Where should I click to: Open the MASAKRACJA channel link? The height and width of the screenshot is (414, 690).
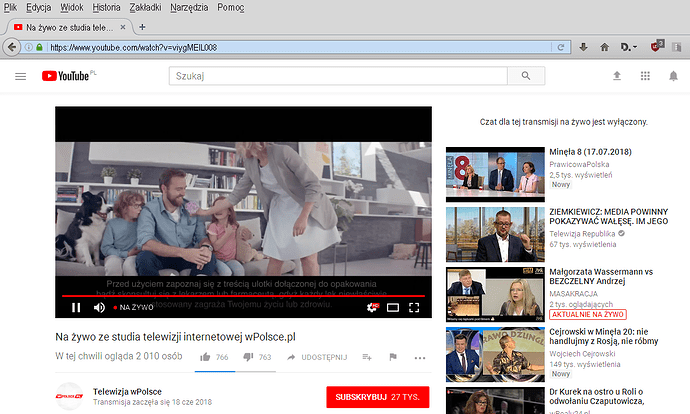tap(573, 293)
